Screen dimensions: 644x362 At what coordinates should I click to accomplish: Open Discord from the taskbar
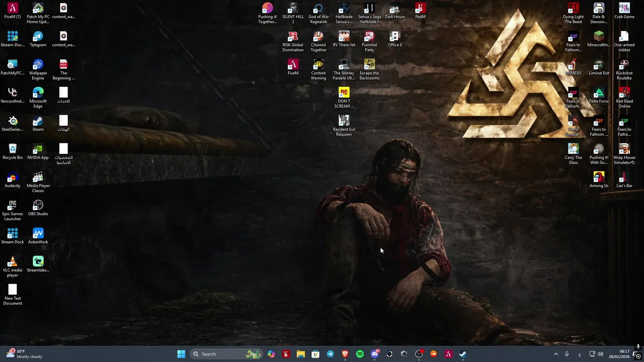[x=375, y=354]
